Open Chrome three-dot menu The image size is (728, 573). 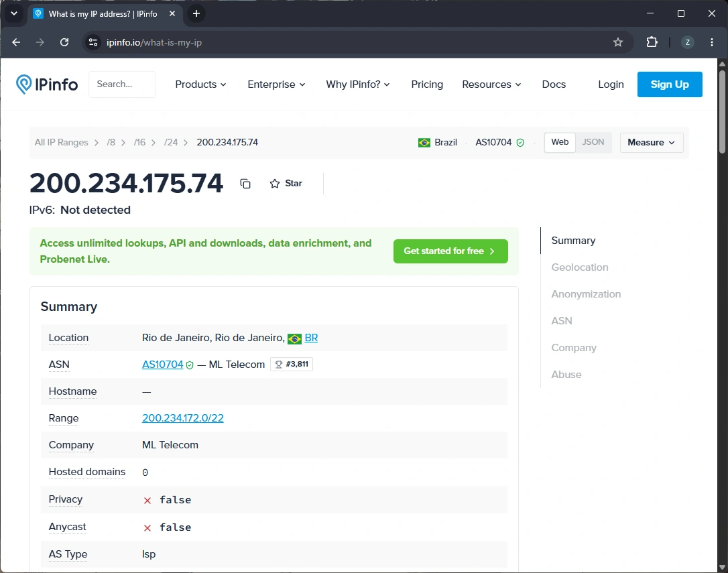712,42
